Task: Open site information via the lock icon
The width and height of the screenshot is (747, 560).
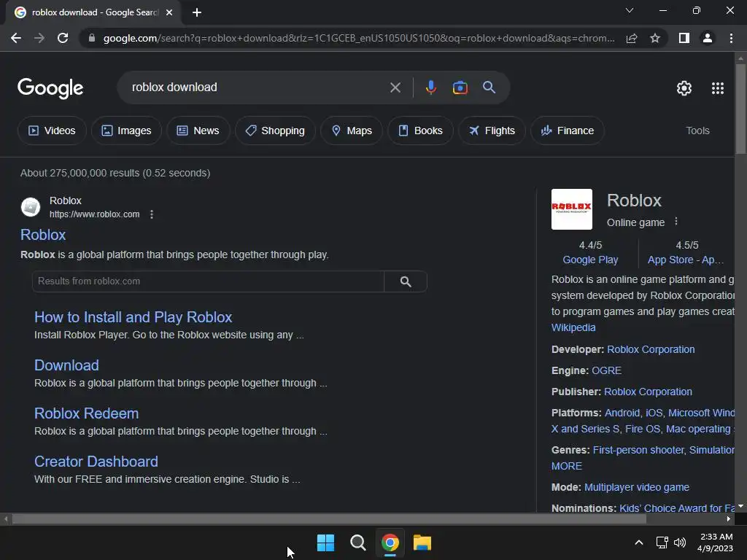Action: tap(91, 38)
